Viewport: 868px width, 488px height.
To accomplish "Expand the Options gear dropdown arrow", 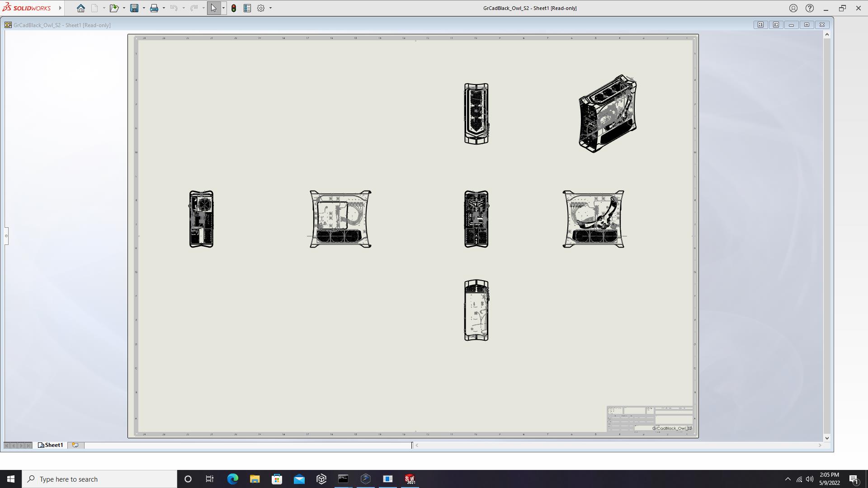I will pos(270,8).
